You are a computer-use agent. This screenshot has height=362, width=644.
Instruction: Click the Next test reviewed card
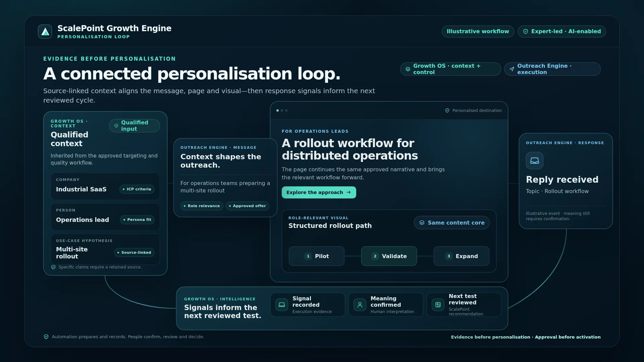point(464,305)
